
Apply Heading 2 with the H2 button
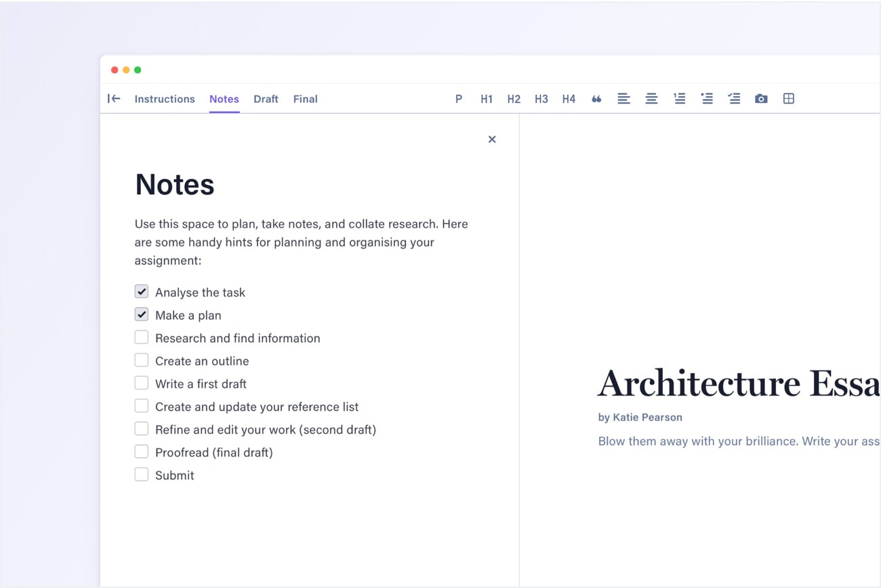coord(514,99)
